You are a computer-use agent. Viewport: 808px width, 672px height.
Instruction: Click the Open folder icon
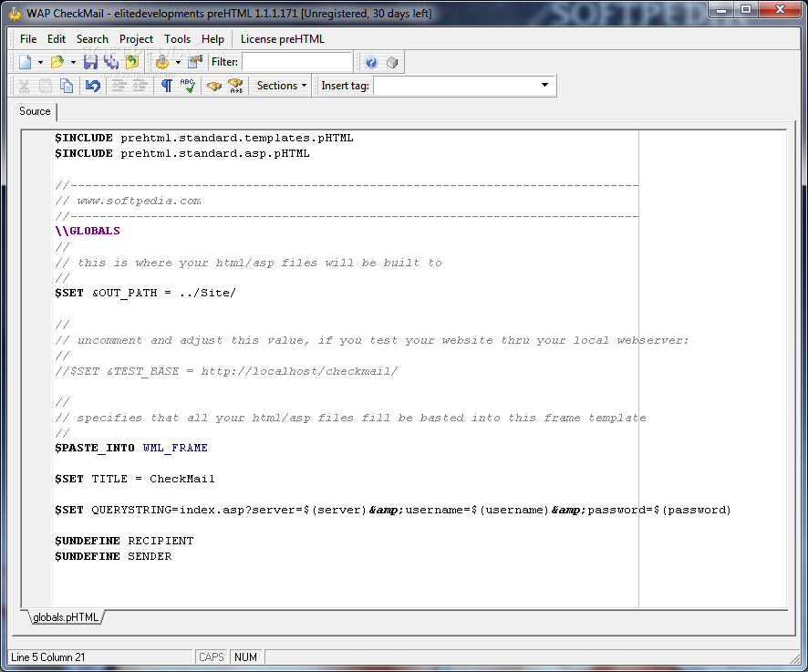coord(57,62)
